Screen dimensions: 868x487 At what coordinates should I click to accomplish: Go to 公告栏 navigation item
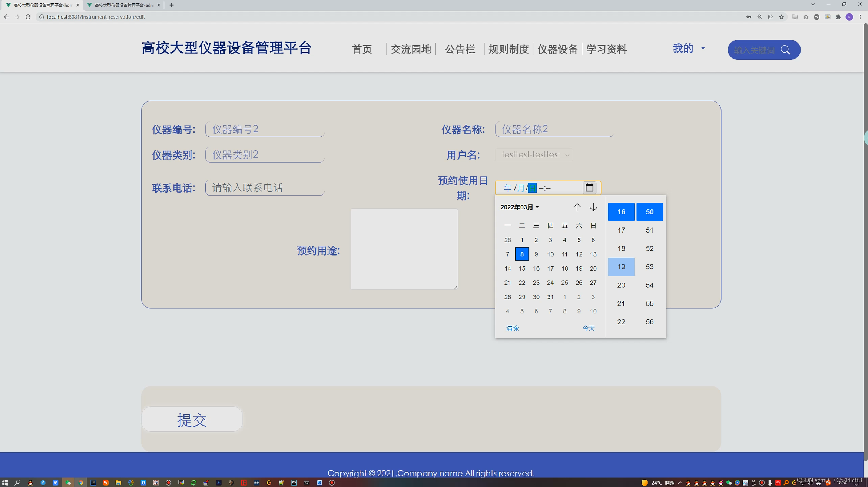[460, 49]
